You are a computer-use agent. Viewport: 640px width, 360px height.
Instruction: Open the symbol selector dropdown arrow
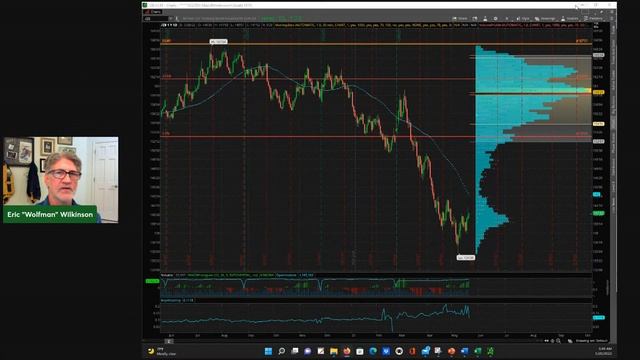tap(171, 18)
